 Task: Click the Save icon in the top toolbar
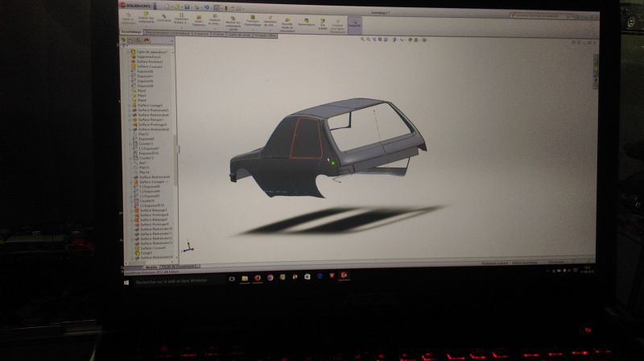[x=188, y=8]
